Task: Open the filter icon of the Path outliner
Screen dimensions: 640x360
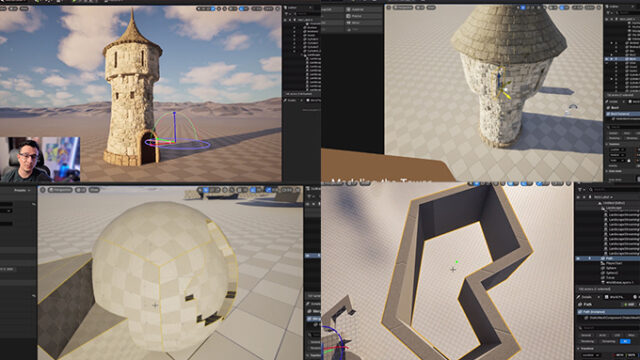Action: pyautogui.click(x=580, y=190)
